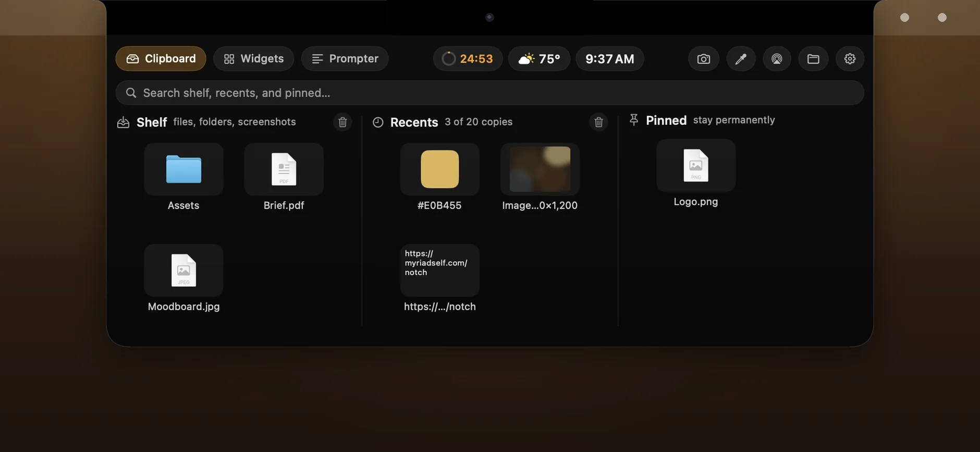The height and width of the screenshot is (452, 980).
Task: Click the "3 of 20 copies" count
Action: click(479, 121)
